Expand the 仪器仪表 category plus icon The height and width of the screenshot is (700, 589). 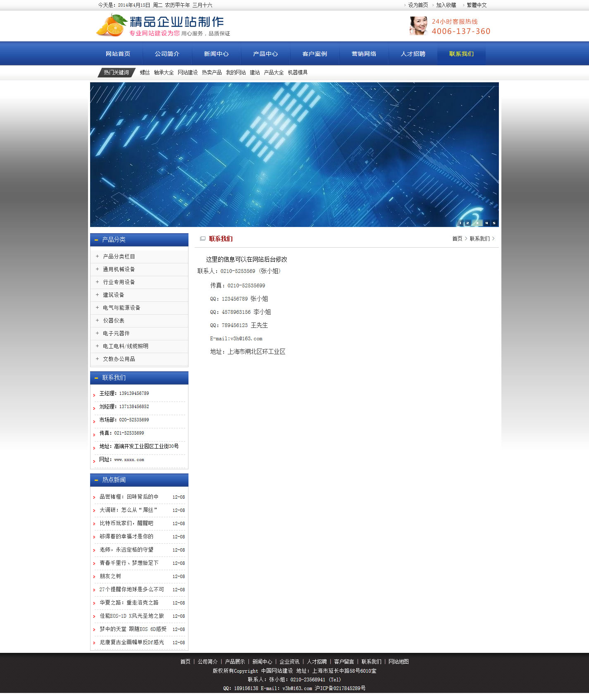pos(97,320)
